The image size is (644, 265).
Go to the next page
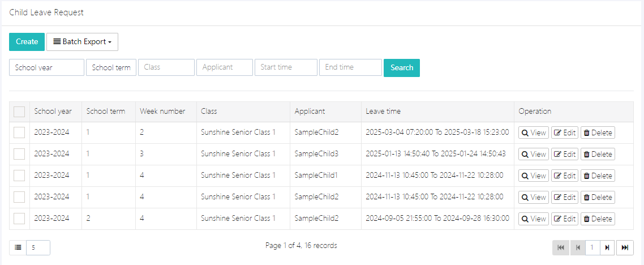pyautogui.click(x=607, y=247)
